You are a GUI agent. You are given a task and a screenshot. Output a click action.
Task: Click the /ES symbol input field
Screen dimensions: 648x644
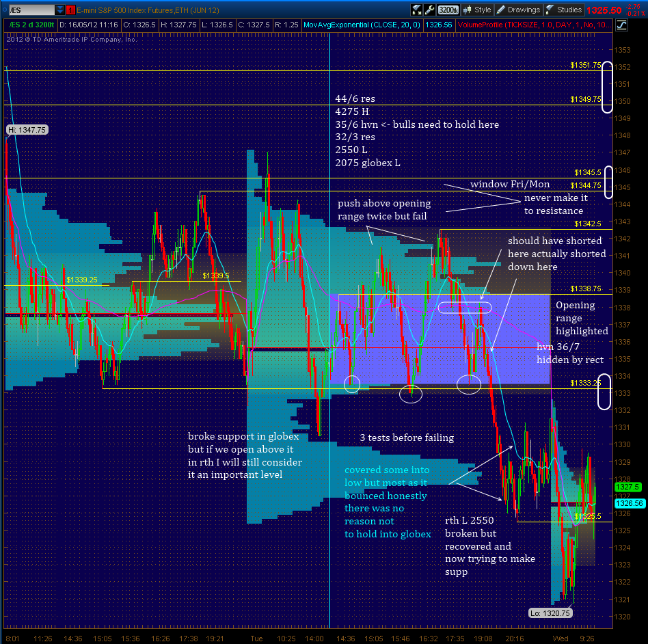tap(31, 10)
